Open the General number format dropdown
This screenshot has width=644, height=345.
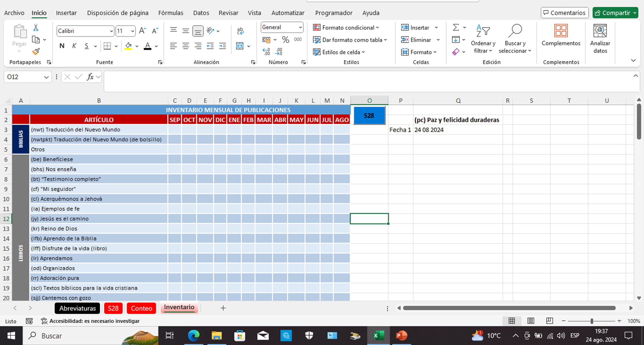(300, 27)
